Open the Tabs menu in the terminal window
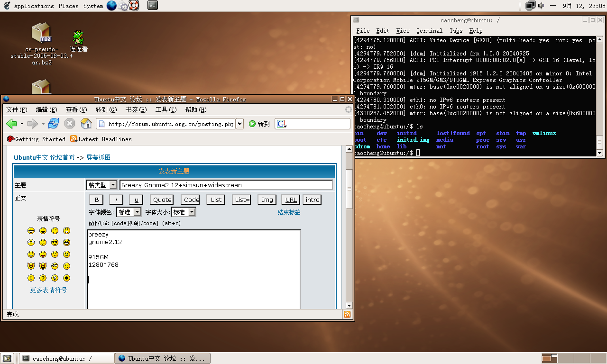 click(x=456, y=31)
